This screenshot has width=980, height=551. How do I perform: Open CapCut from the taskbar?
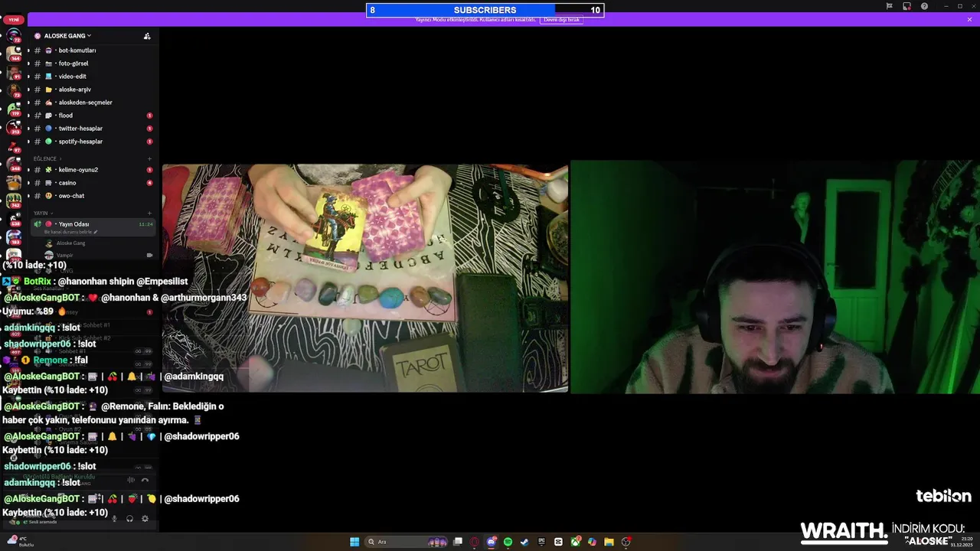(x=558, y=542)
